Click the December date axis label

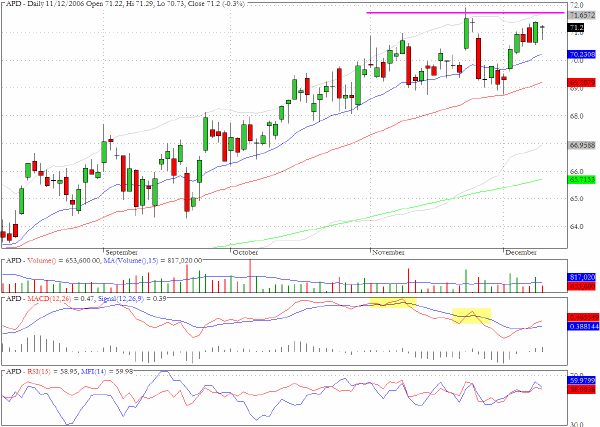click(521, 253)
